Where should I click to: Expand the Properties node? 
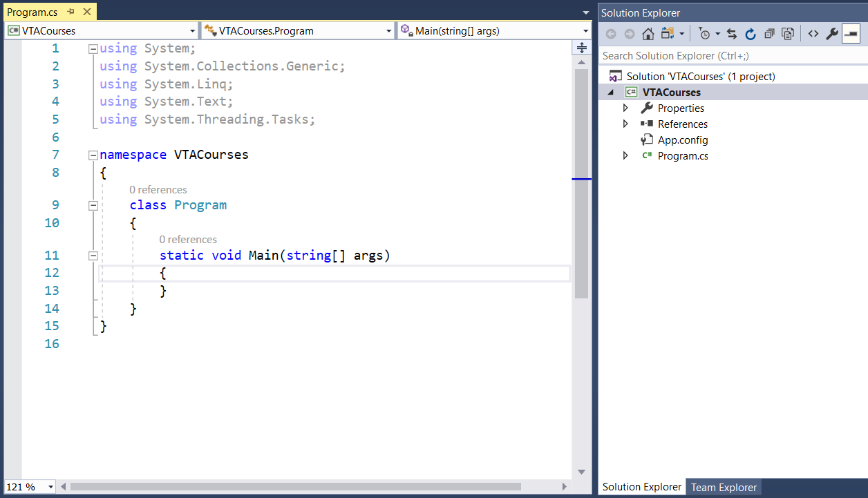tap(625, 108)
